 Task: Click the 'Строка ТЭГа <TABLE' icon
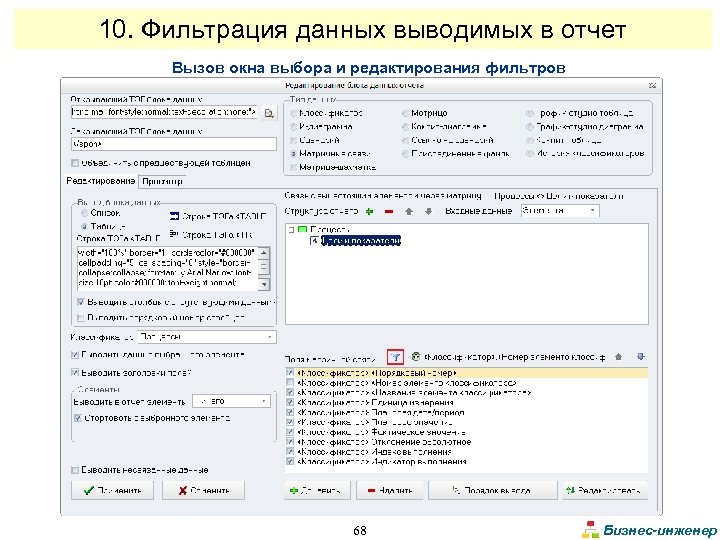(x=174, y=216)
